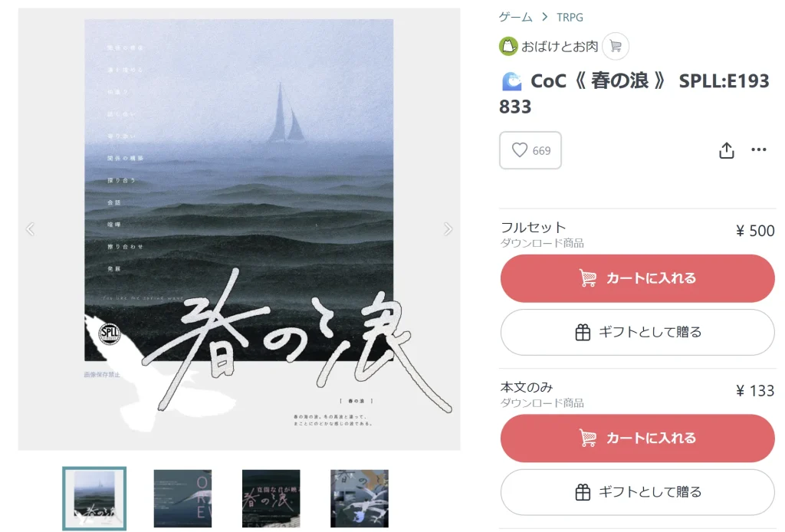Viewport: 785px width, 532px height.
Task: Like the item with heart button 669
Action: click(530, 150)
